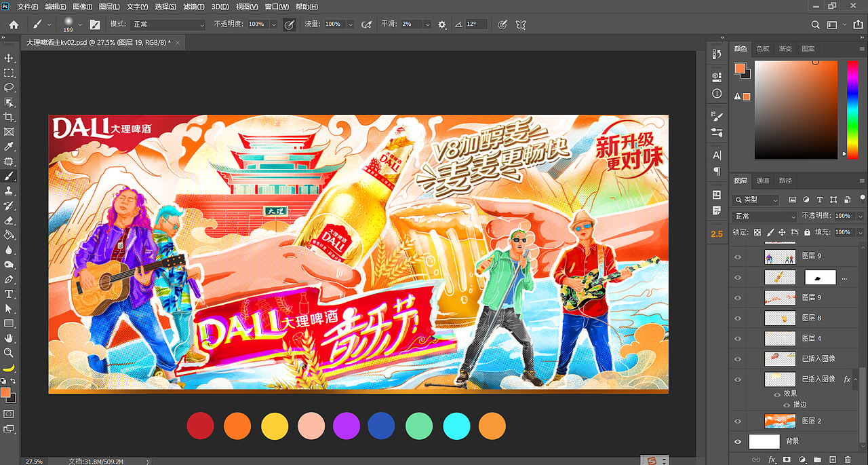Select the Paint Bucket tool
The width and height of the screenshot is (868, 465).
pyautogui.click(x=9, y=235)
